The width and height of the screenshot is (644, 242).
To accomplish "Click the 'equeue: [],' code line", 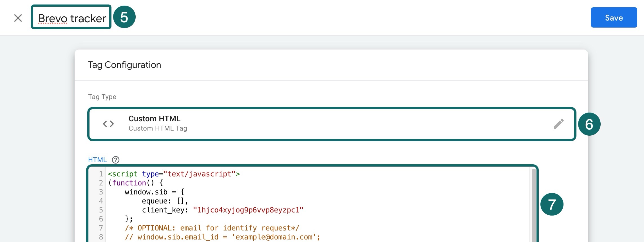I will 165,201.
